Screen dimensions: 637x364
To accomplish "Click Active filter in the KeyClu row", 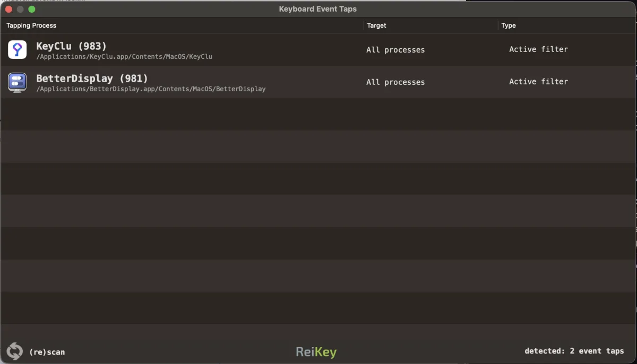I will (538, 49).
